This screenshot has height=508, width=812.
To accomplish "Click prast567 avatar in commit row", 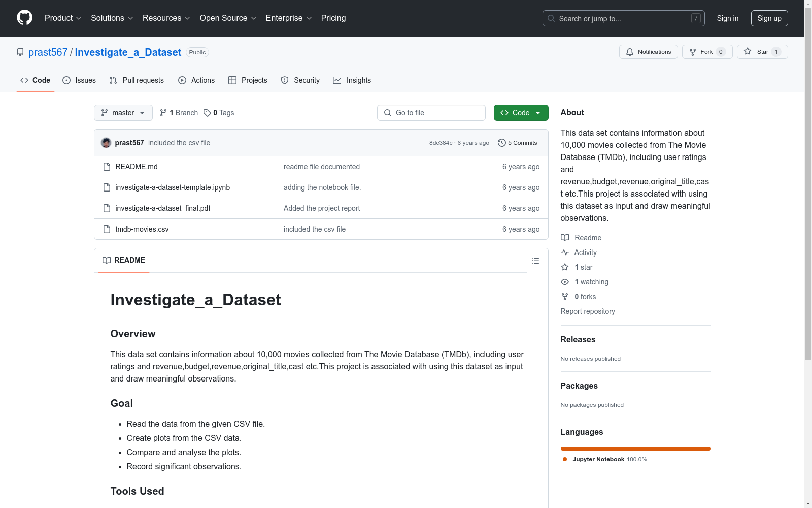I will 106,143.
